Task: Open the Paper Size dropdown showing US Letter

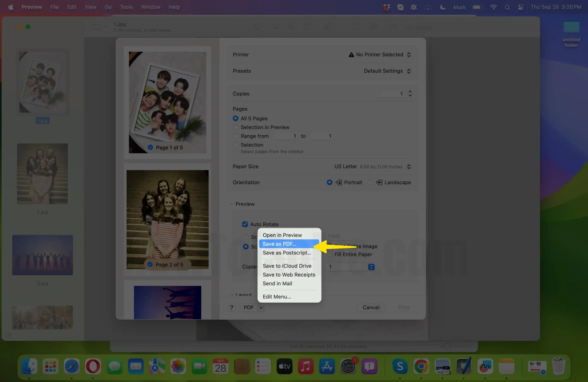Action: 409,167
